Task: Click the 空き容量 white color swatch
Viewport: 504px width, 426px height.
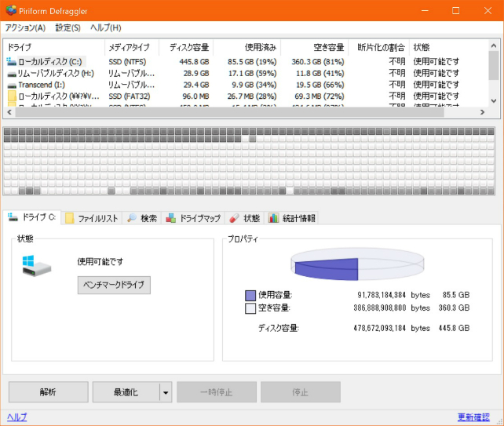Action: point(250,308)
